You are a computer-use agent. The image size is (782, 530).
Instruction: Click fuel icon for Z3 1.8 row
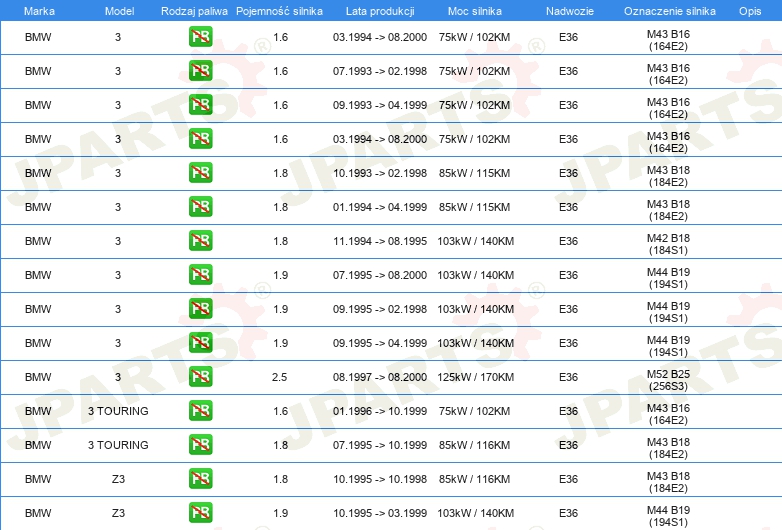pos(200,479)
